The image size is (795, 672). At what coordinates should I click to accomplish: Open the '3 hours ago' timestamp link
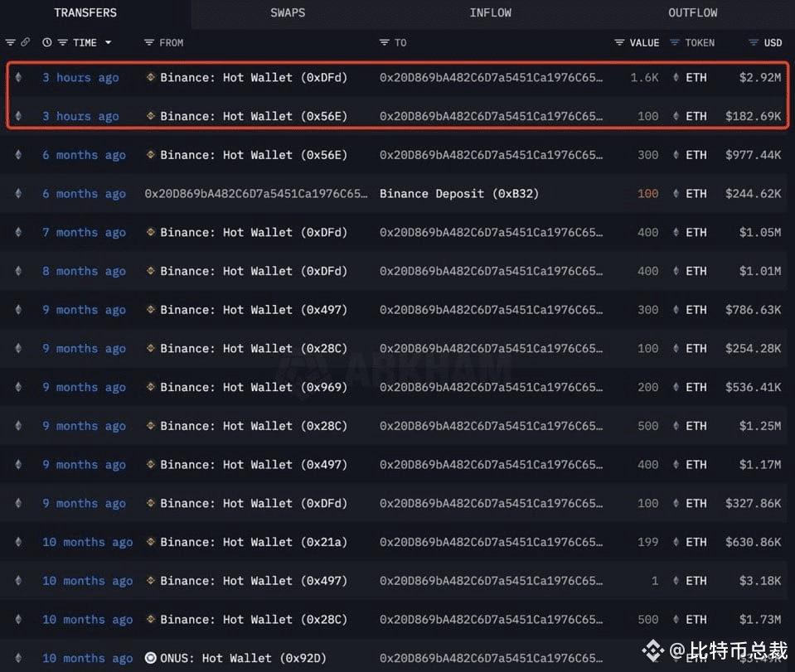coord(80,77)
